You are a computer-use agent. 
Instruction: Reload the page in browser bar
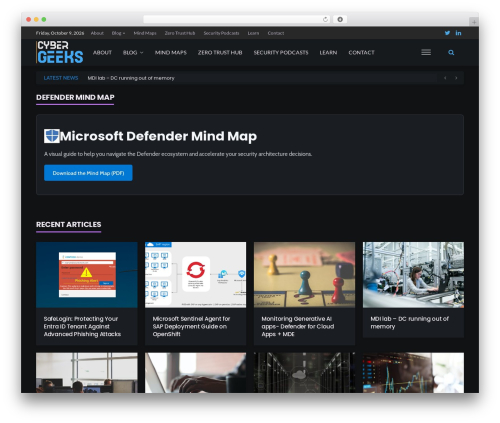pos(325,19)
